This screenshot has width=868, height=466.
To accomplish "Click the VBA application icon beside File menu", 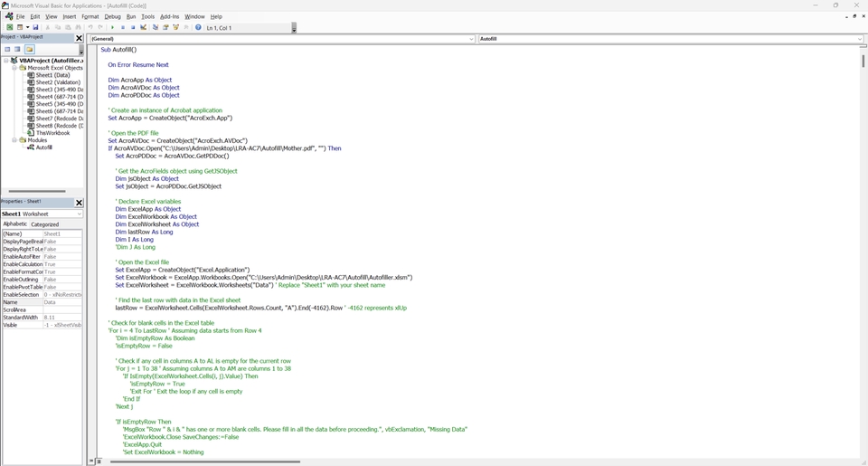I will pyautogui.click(x=9, y=16).
